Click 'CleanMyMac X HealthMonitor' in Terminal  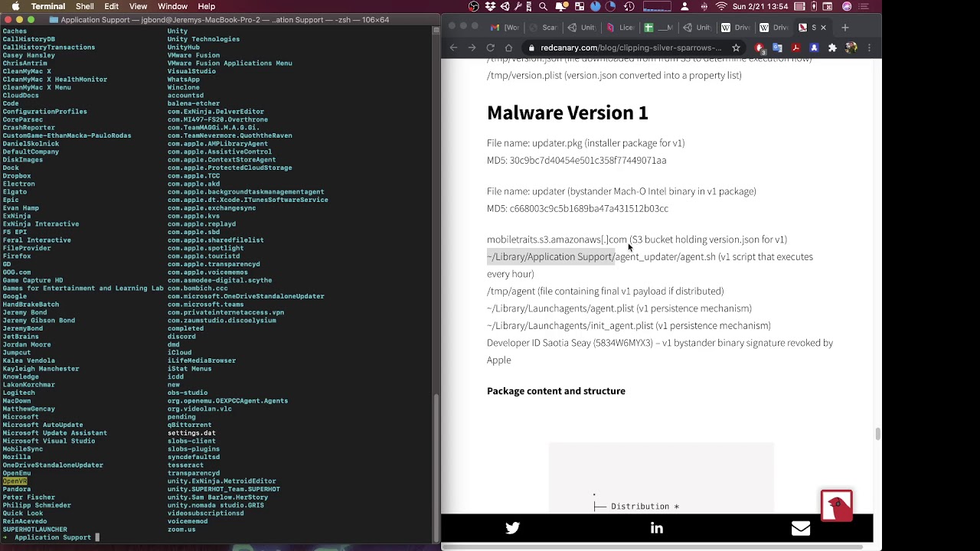(55, 80)
